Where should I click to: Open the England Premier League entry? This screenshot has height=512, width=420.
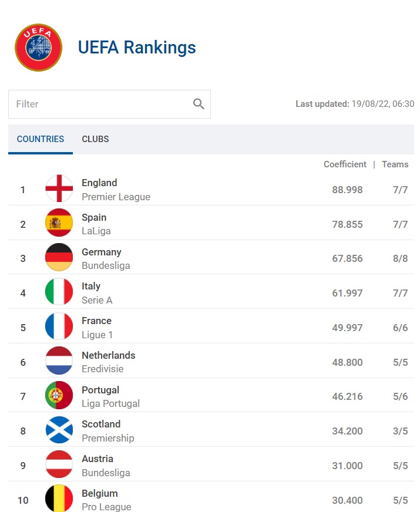tap(211, 190)
